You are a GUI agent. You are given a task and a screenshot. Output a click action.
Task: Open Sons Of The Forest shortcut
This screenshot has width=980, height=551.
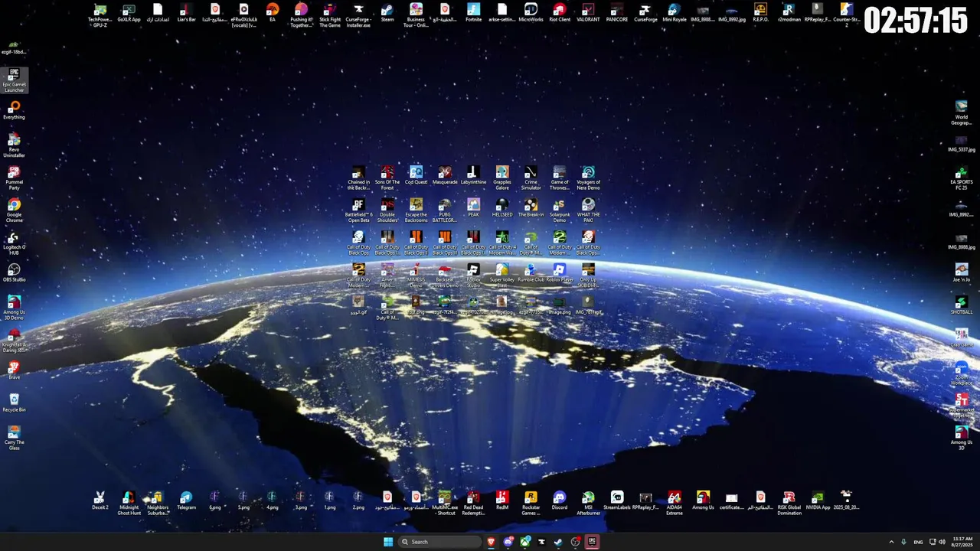[387, 178]
